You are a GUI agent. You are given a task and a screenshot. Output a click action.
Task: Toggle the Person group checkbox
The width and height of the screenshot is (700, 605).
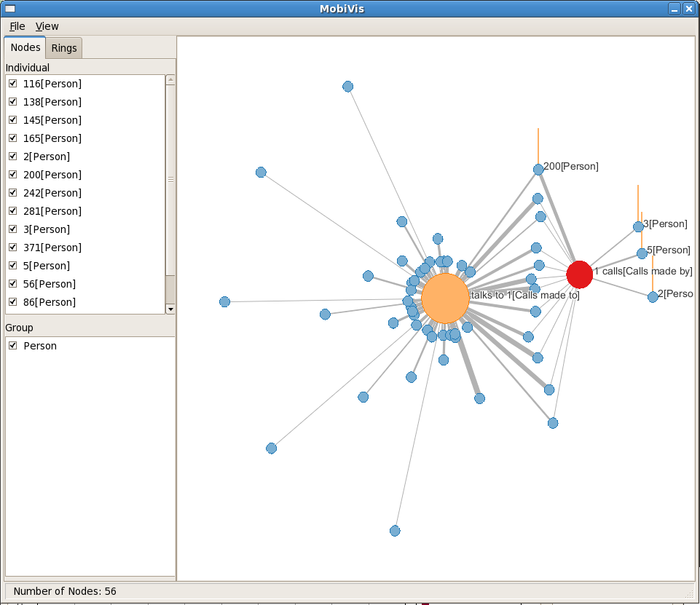point(13,346)
